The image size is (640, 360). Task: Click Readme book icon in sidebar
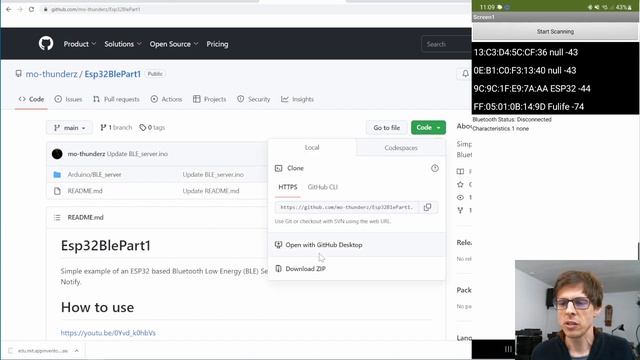tap(460, 171)
